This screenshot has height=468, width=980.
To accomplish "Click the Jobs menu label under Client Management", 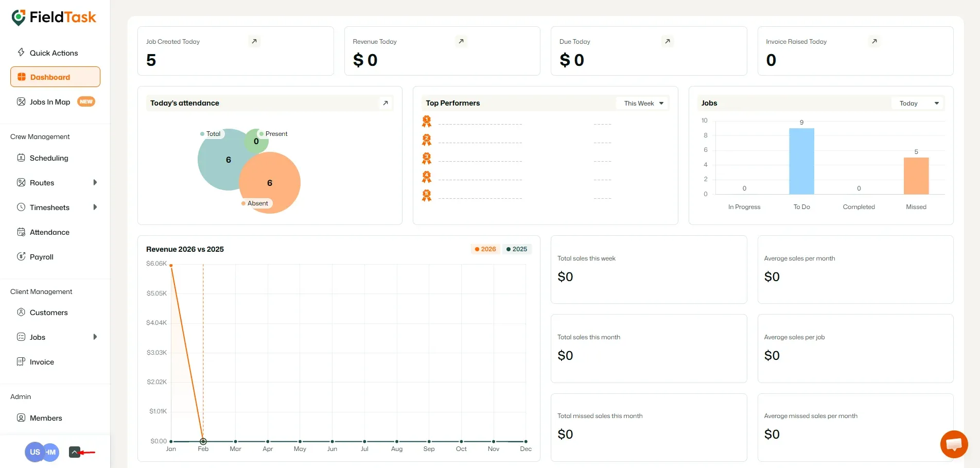I will pos(38,337).
